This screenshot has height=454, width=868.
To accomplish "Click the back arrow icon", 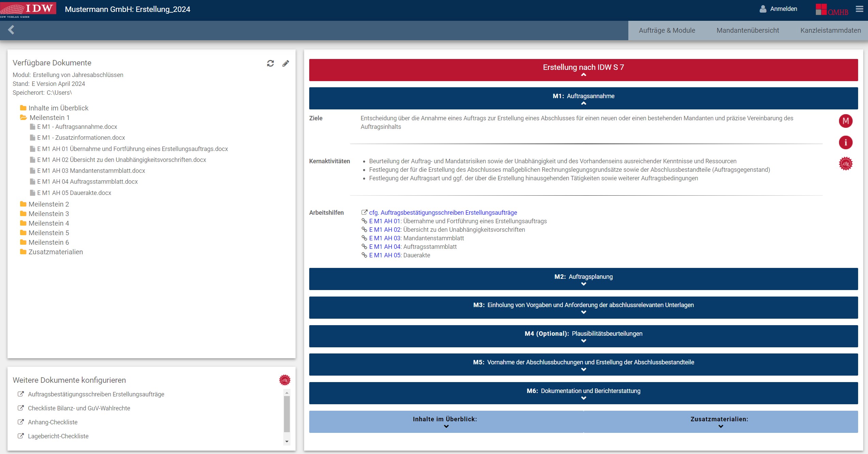I will pyautogui.click(x=11, y=30).
